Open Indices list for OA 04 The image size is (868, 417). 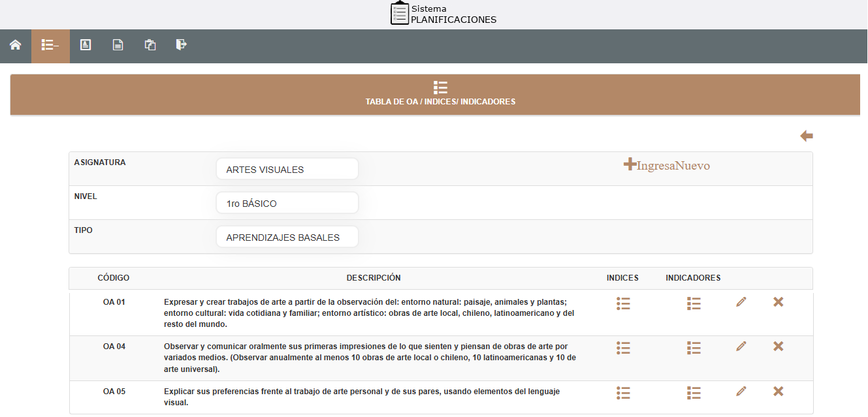coord(623,348)
